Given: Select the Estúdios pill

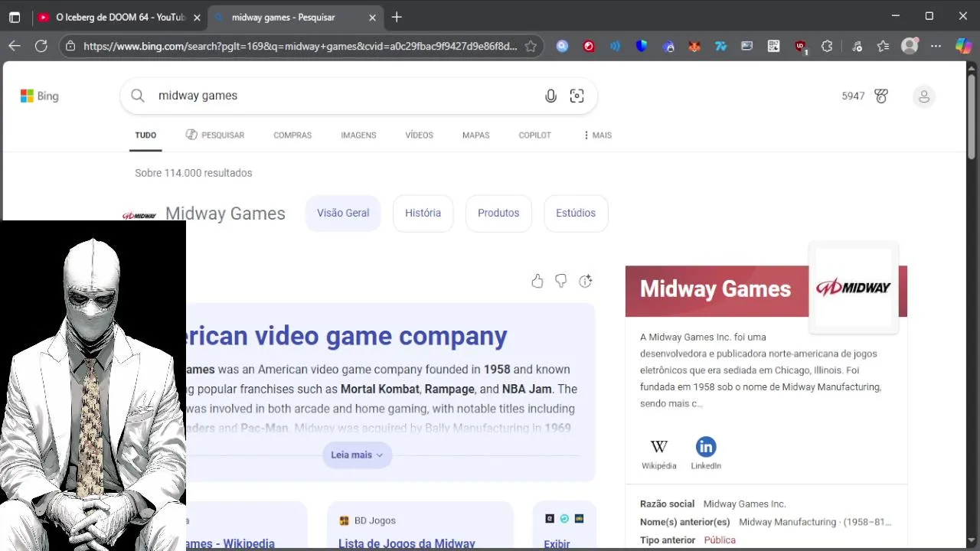Looking at the screenshot, I should pyautogui.click(x=576, y=213).
